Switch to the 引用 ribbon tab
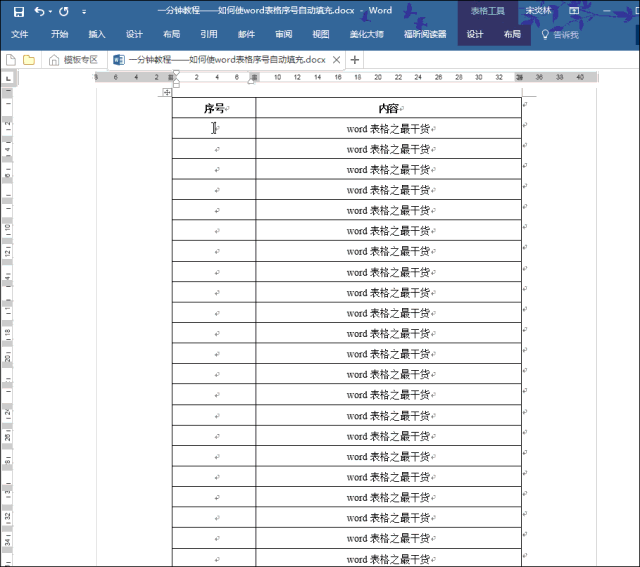This screenshot has width=640, height=567. (209, 34)
